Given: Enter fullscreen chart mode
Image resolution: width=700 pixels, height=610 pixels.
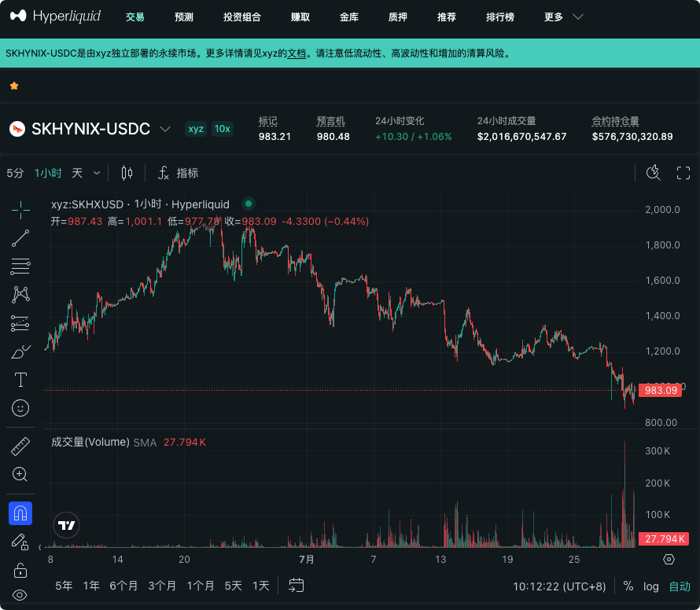Looking at the screenshot, I should tap(683, 173).
